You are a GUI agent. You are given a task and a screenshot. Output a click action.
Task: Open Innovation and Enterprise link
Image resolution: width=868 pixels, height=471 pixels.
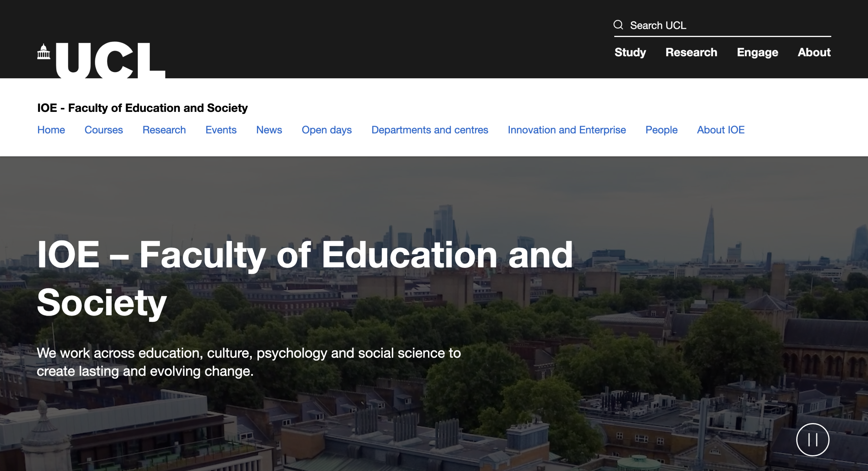point(567,130)
